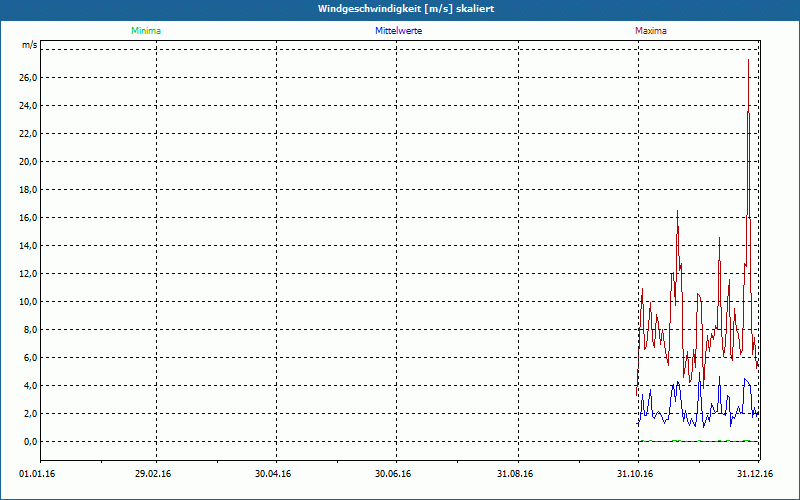Select the Mittelwerte legend label
Image resolution: width=800 pixels, height=500 pixels.
coord(398,31)
